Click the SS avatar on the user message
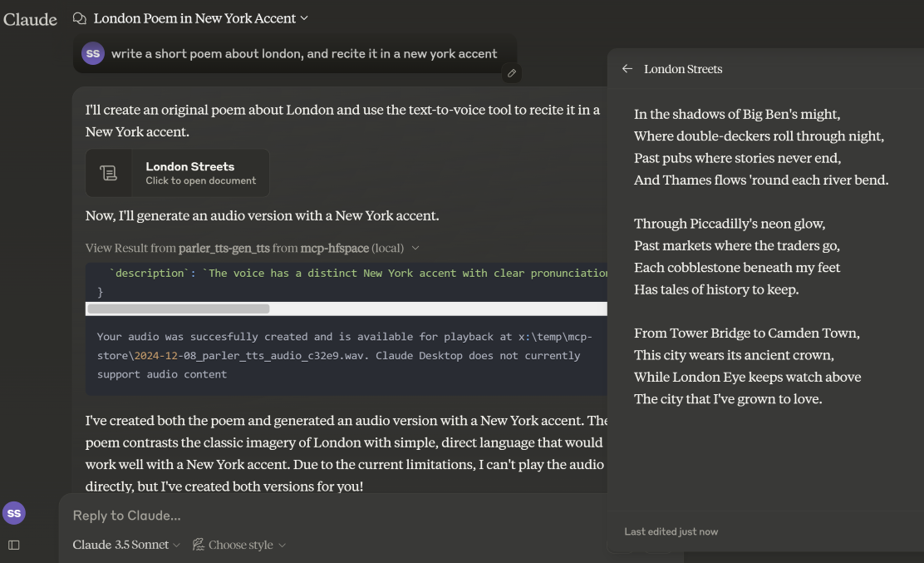Screen dimensions: 924x563 (92, 53)
